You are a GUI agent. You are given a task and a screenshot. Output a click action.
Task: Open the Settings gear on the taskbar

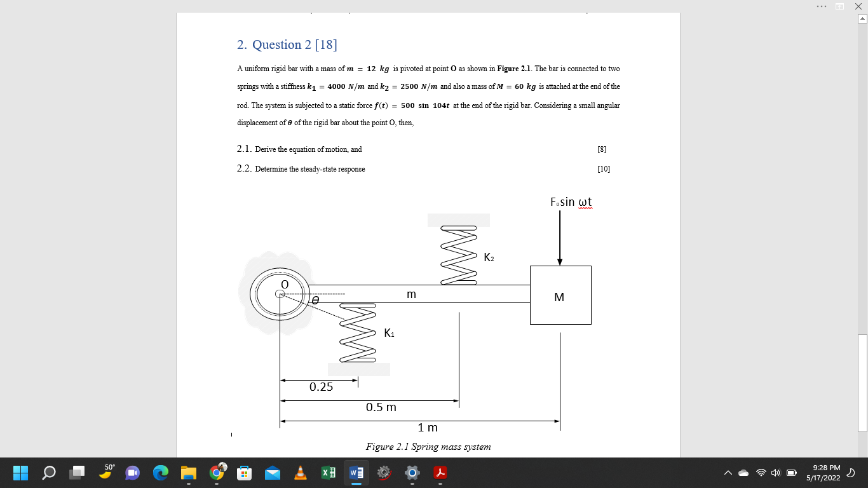point(412,473)
